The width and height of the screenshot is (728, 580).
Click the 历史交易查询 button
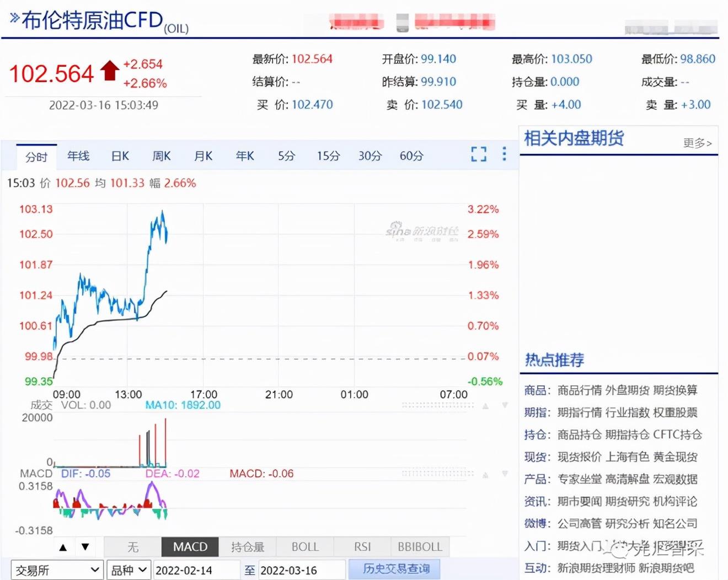tap(395, 569)
